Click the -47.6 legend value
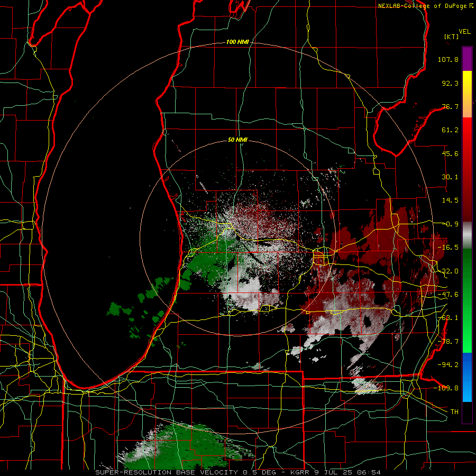 pos(448,295)
